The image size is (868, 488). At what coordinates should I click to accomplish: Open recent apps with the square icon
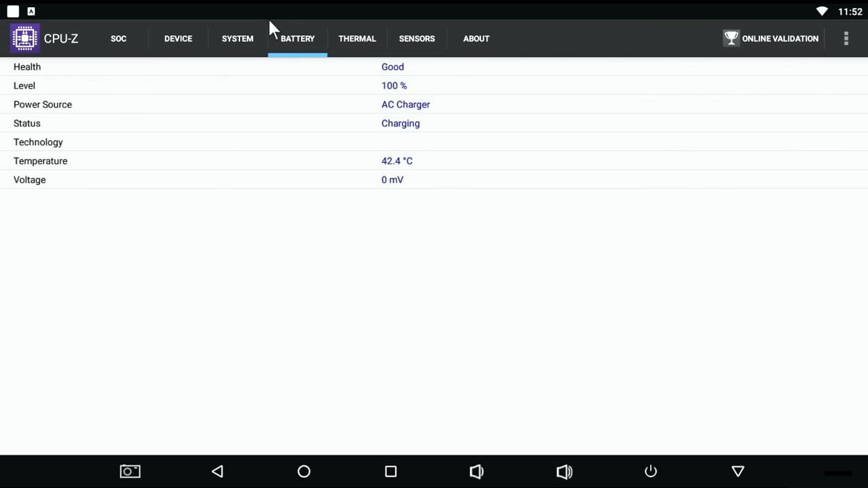tap(391, 471)
